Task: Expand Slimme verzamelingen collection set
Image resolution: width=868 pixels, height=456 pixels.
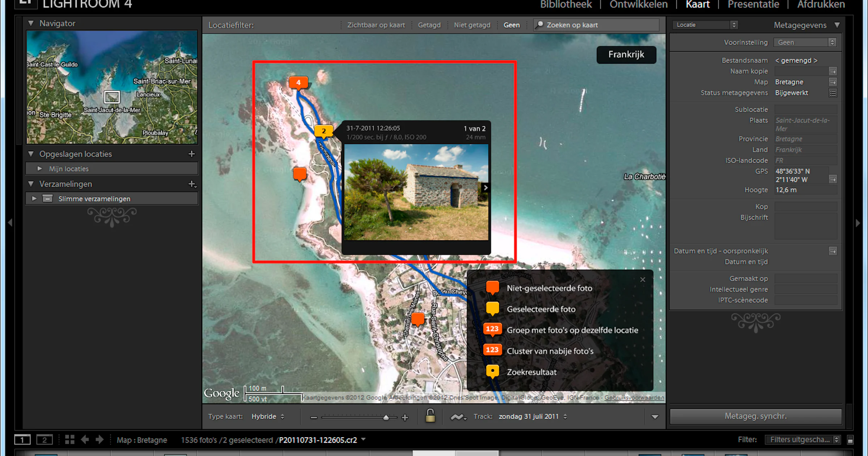Action: [x=34, y=199]
